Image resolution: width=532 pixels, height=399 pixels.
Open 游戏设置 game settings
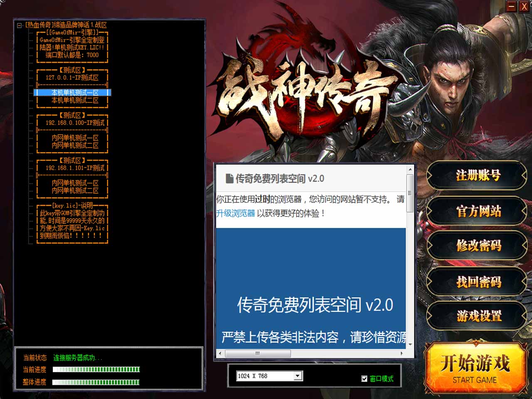[478, 316]
